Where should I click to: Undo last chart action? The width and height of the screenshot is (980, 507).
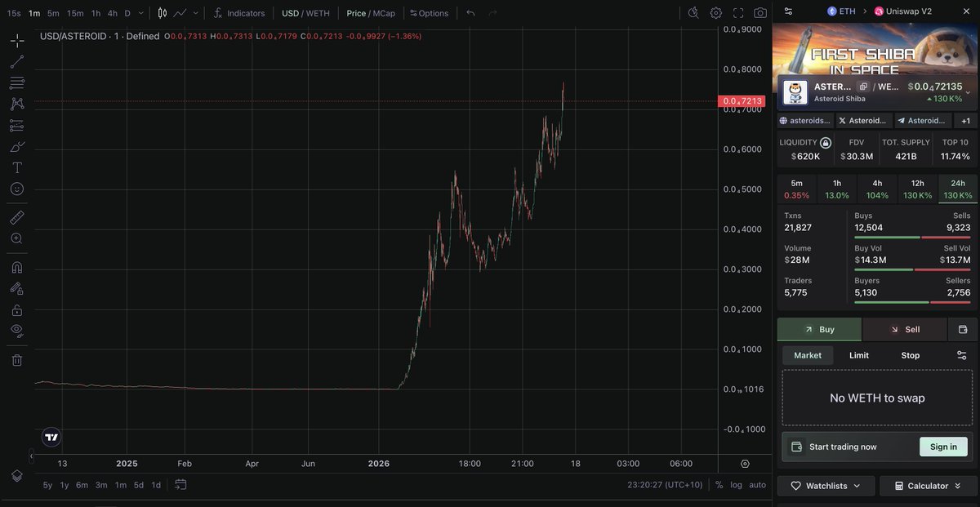[x=470, y=13]
